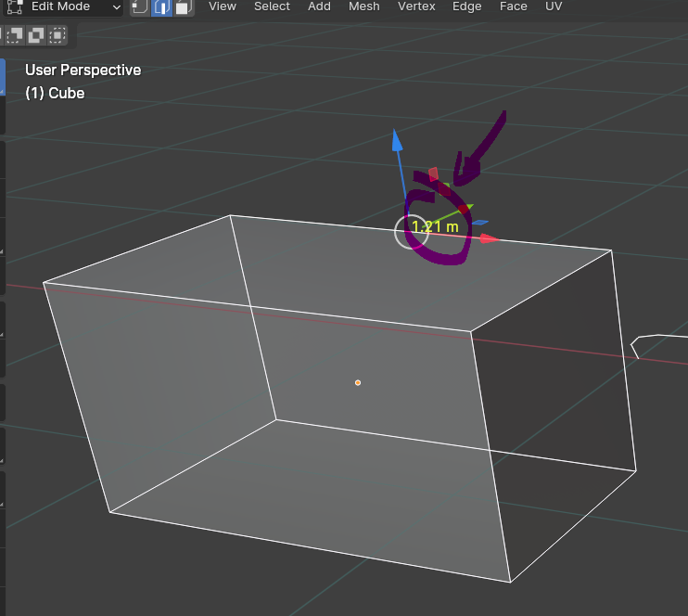Click the blue Z-axis gizmo arrow
This screenshot has height=616, width=688.
(x=397, y=140)
